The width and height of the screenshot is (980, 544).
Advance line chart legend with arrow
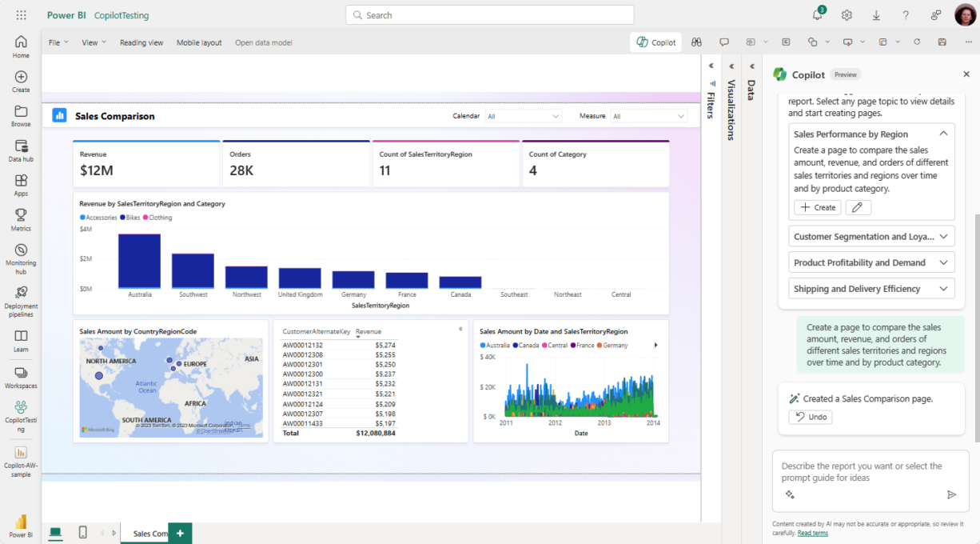656,346
